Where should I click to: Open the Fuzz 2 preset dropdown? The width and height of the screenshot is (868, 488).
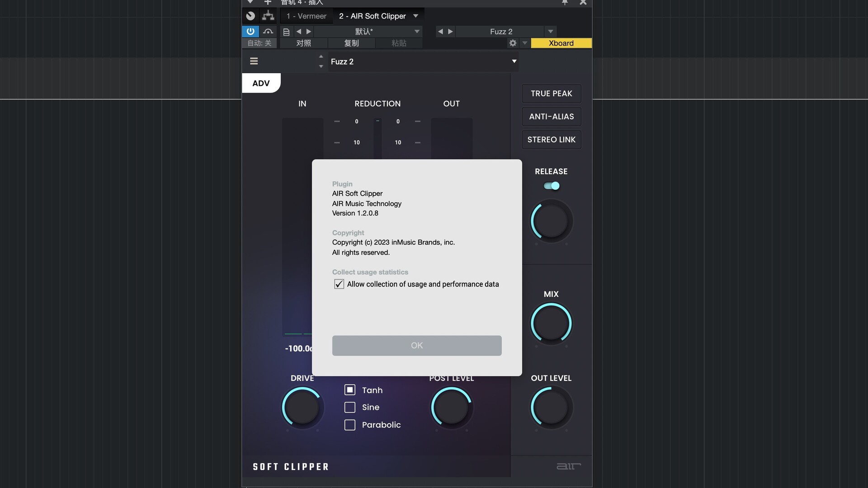click(514, 61)
